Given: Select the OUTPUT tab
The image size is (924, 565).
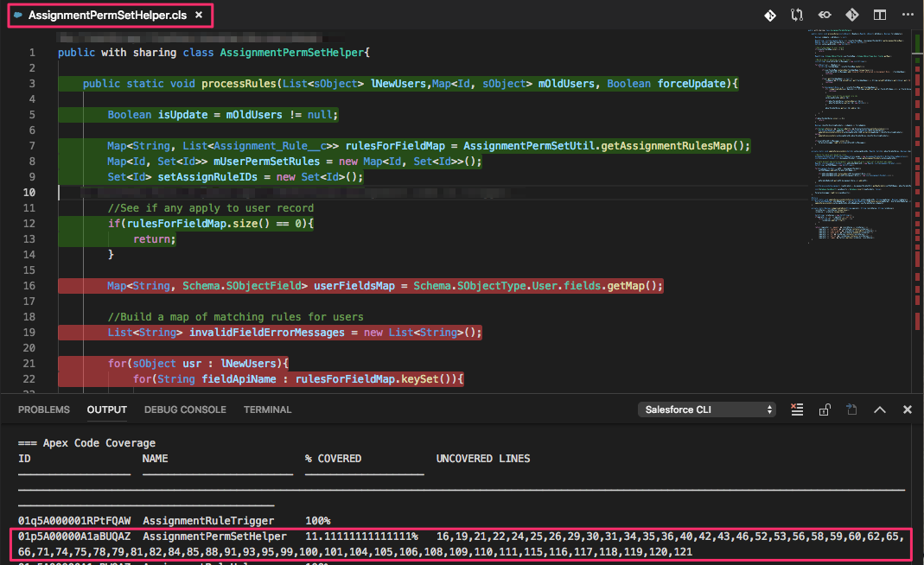Looking at the screenshot, I should click(106, 409).
